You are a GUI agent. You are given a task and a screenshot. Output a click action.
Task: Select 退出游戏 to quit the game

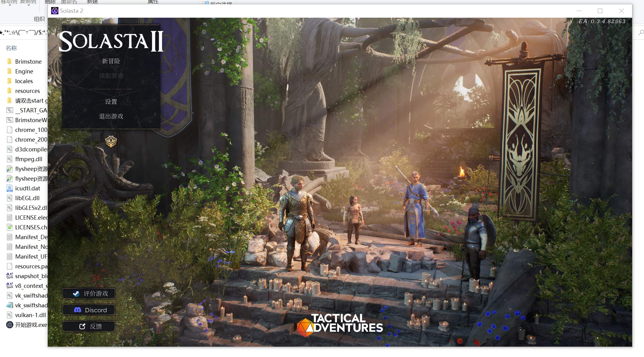coord(111,116)
